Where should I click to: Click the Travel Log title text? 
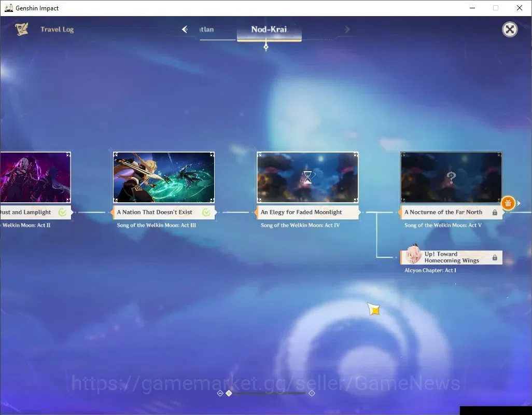(x=57, y=30)
